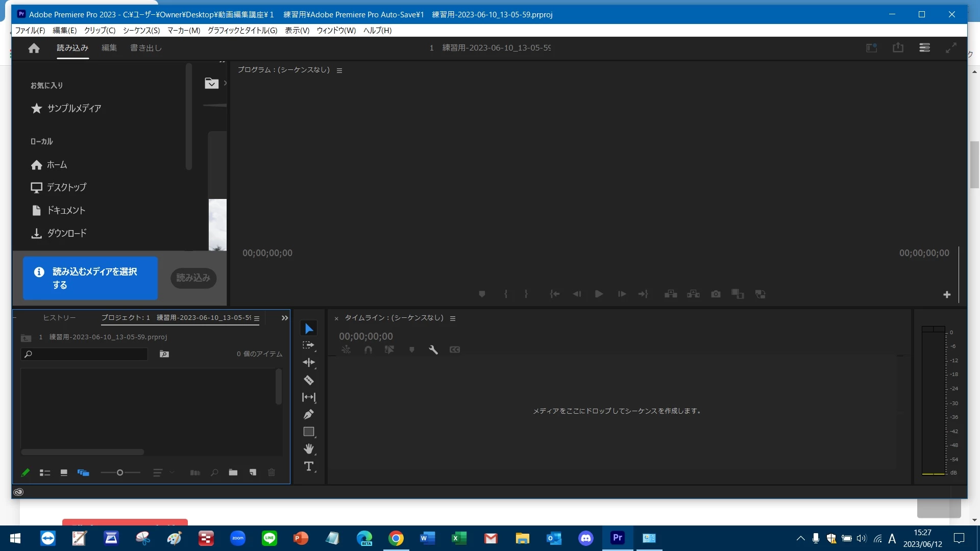This screenshot has width=980, height=551.
Task: Open the グラフィックとタイトル(G) menu
Action: click(242, 30)
